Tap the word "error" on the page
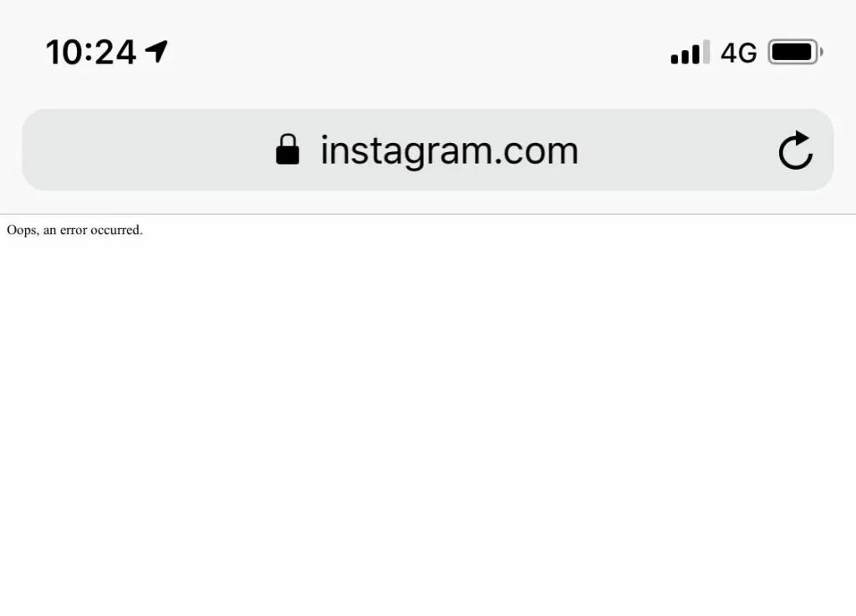Image resolution: width=856 pixels, height=616 pixels. click(74, 230)
